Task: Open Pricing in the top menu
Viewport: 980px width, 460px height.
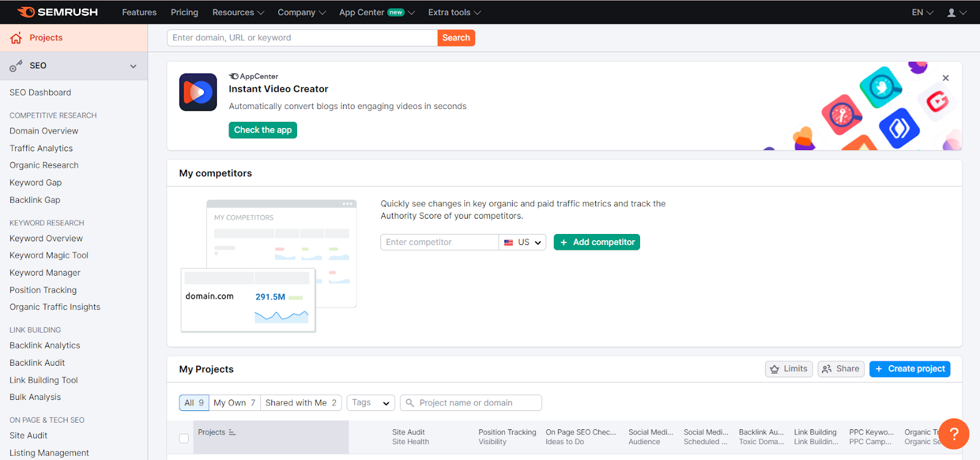Action: 184,12
